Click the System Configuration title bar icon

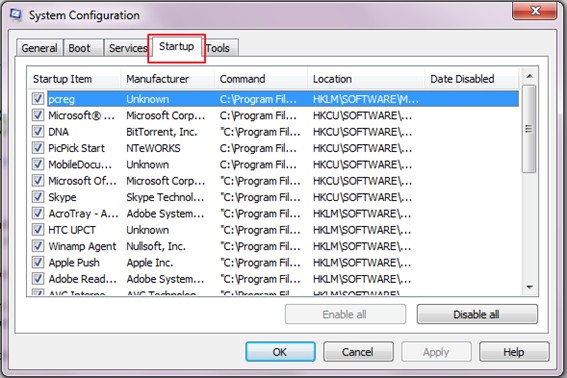(16, 15)
